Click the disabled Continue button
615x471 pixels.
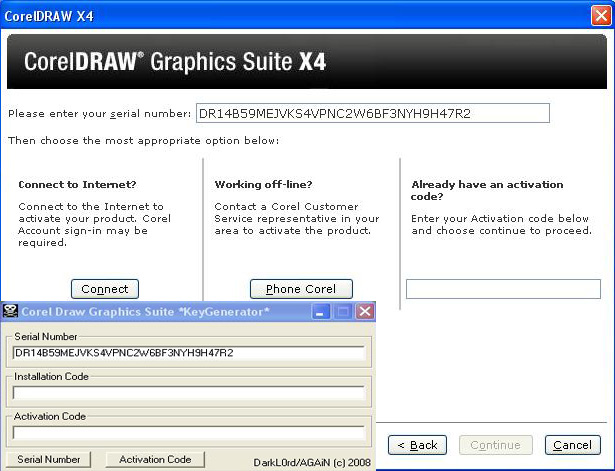click(x=496, y=445)
